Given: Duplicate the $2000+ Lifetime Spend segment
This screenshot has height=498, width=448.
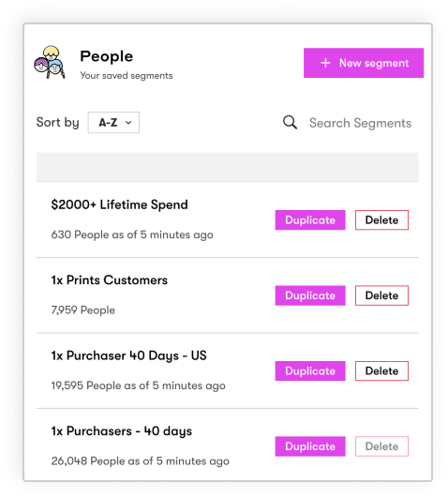Looking at the screenshot, I should pos(310,220).
